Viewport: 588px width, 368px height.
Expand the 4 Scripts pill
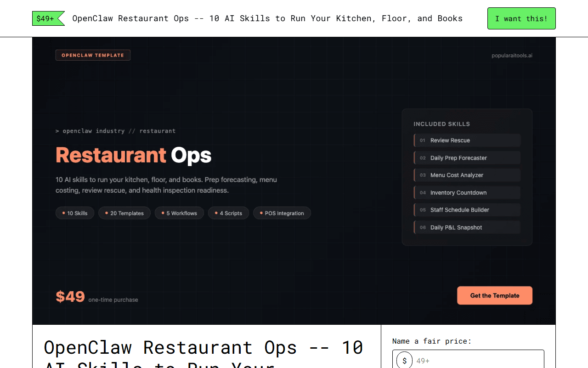coord(228,213)
